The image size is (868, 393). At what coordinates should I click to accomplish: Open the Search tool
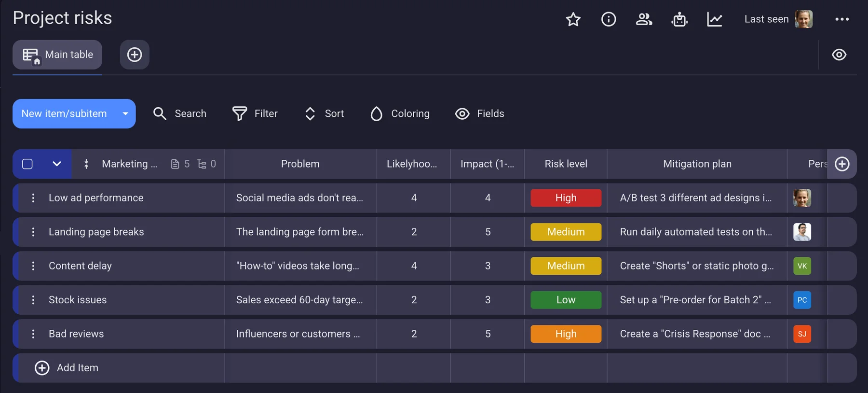(x=179, y=114)
